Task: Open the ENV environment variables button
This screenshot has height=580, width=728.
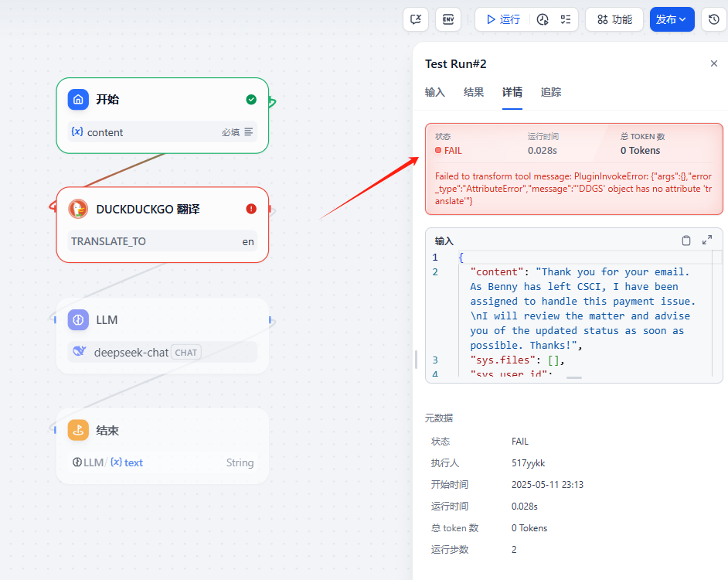Action: coord(448,19)
